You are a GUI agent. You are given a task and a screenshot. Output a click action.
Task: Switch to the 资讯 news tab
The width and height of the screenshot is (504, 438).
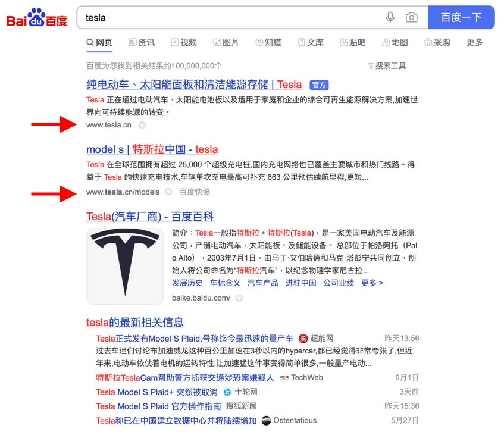pyautogui.click(x=142, y=43)
